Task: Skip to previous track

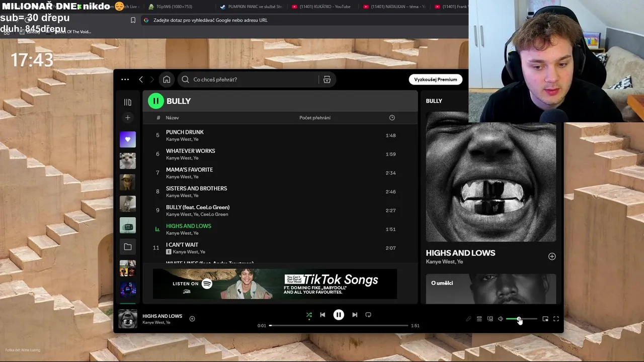Action: [x=323, y=315]
